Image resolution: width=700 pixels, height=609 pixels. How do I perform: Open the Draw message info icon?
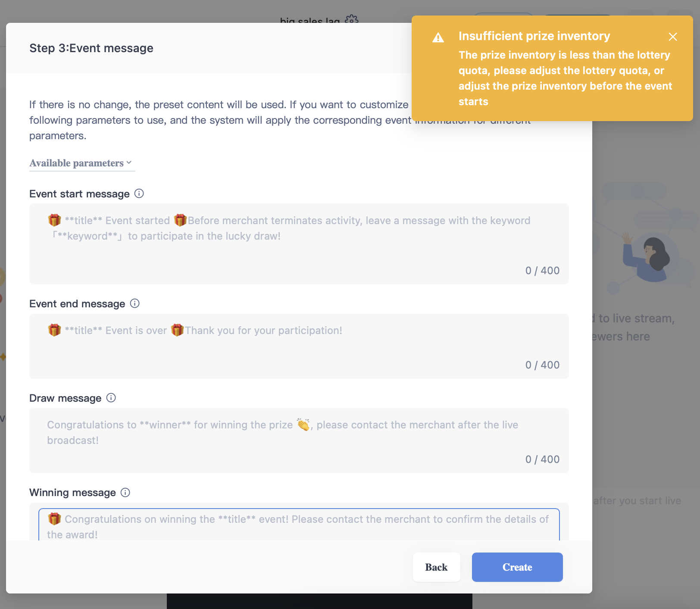point(111,398)
